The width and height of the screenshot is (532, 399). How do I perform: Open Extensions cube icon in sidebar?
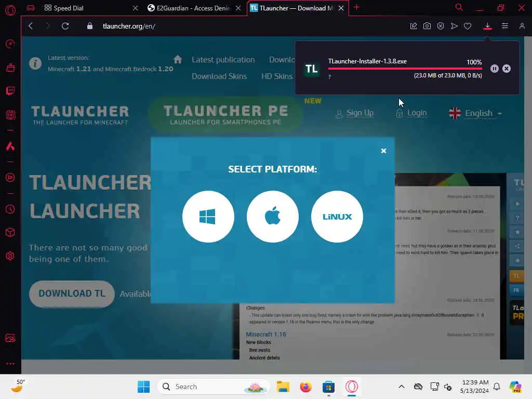point(10,232)
